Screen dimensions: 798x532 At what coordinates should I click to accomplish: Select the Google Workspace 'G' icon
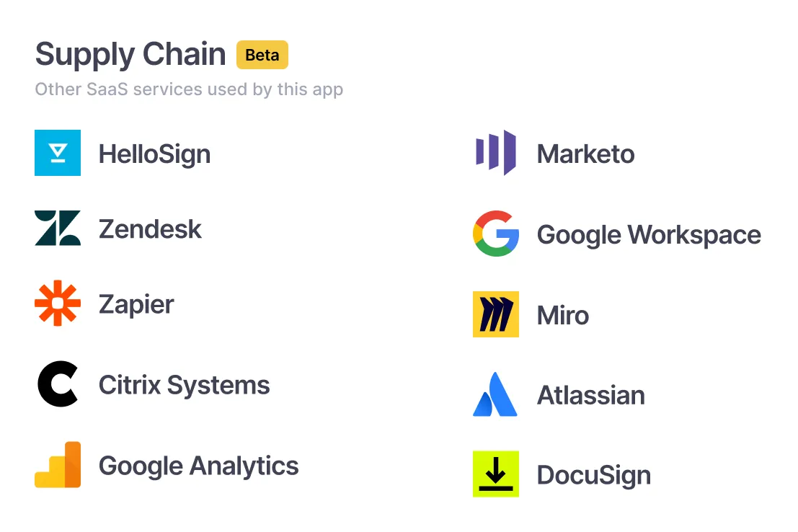click(x=495, y=234)
